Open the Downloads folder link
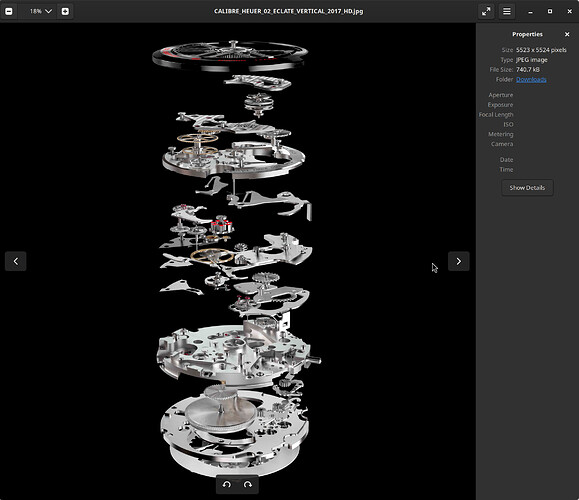This screenshot has height=500, width=579. tap(531, 79)
